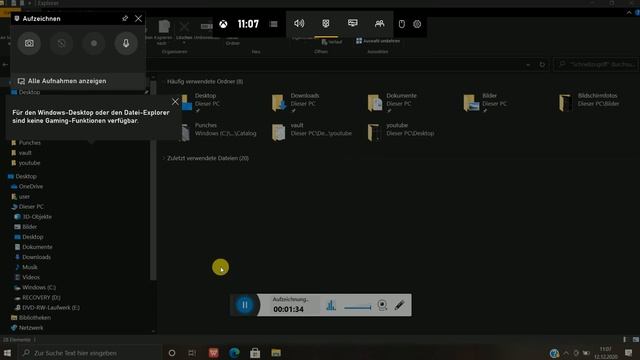Viewport: 640px width, 360px height.
Task: Open Microsoft Store from taskbar
Action: [255, 353]
